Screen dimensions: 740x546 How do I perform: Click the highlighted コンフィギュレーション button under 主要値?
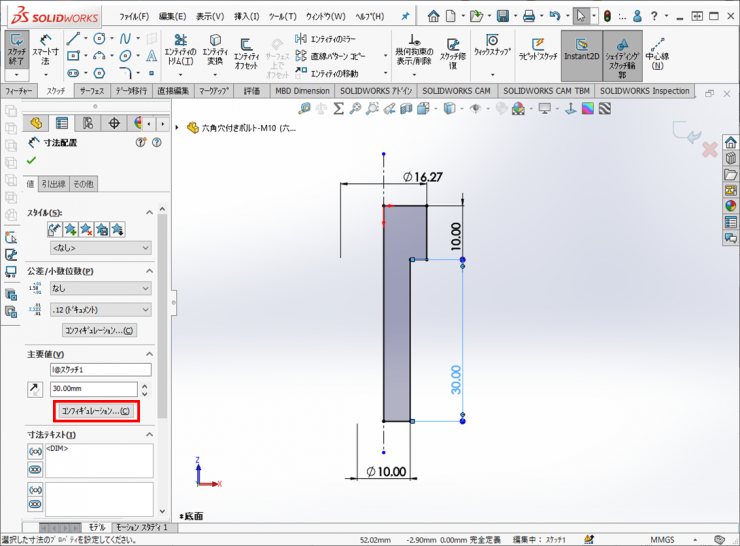(96, 410)
